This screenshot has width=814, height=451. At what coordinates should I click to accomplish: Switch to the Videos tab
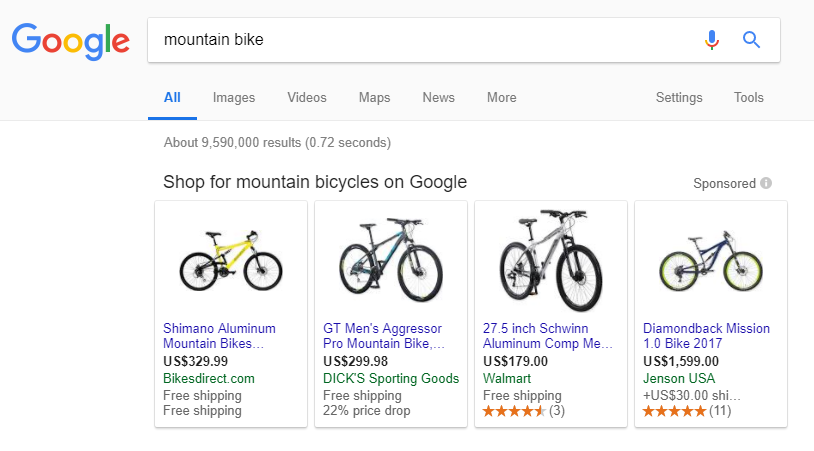[x=307, y=98]
